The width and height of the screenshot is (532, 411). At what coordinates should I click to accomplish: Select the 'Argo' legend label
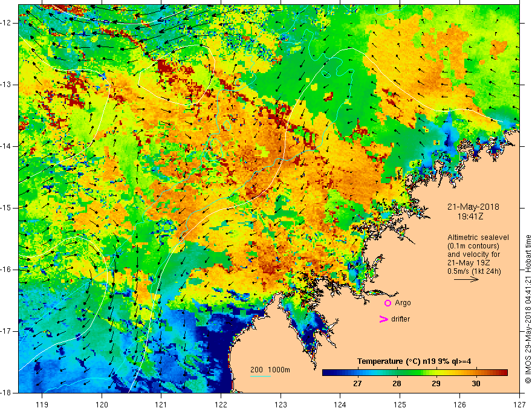click(x=403, y=303)
